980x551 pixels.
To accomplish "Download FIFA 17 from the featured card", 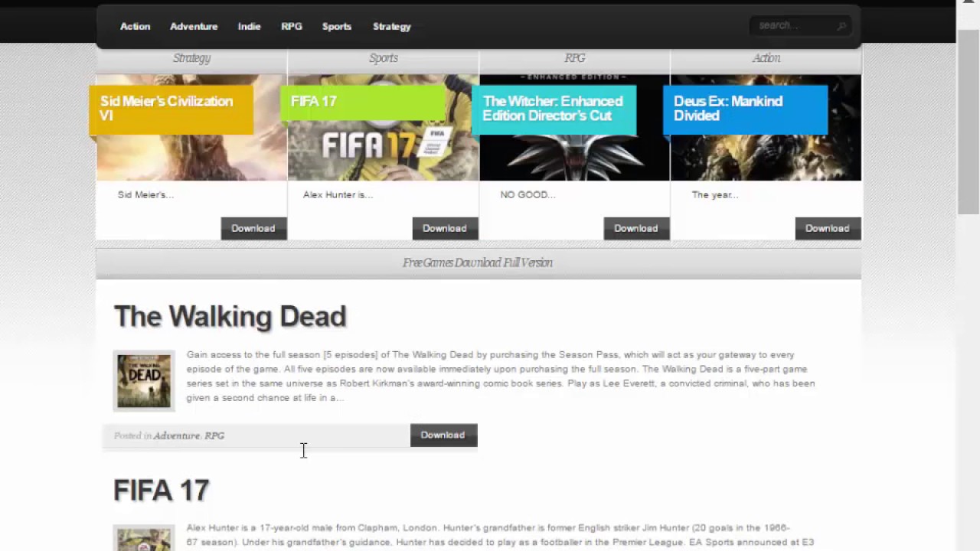I will click(445, 228).
